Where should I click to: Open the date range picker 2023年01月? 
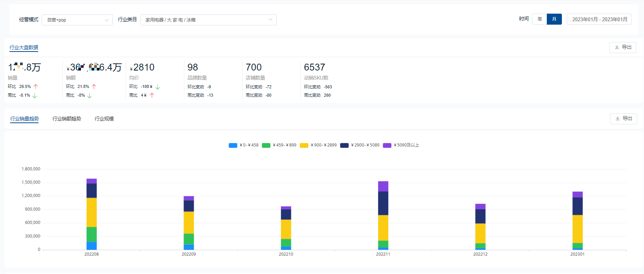(x=599, y=19)
